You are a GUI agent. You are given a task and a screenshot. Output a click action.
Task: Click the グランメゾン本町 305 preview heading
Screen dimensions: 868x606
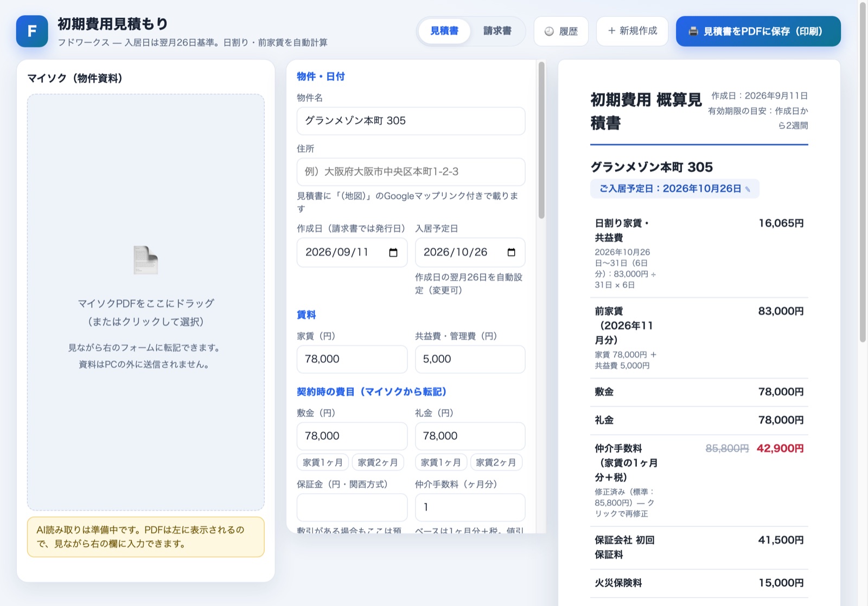pos(652,167)
